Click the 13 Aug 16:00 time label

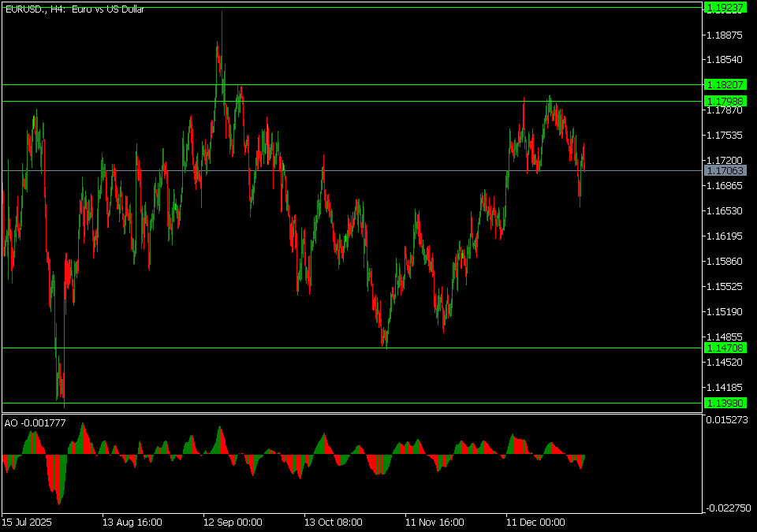pyautogui.click(x=132, y=522)
